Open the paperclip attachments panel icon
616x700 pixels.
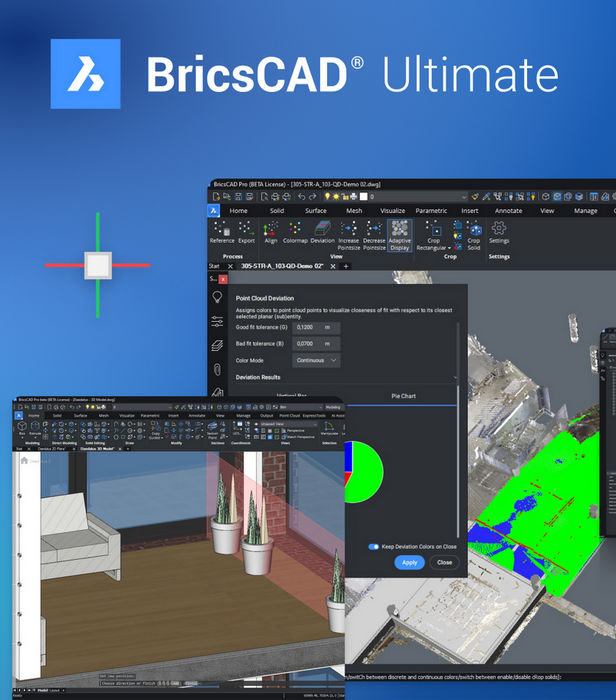[x=217, y=369]
